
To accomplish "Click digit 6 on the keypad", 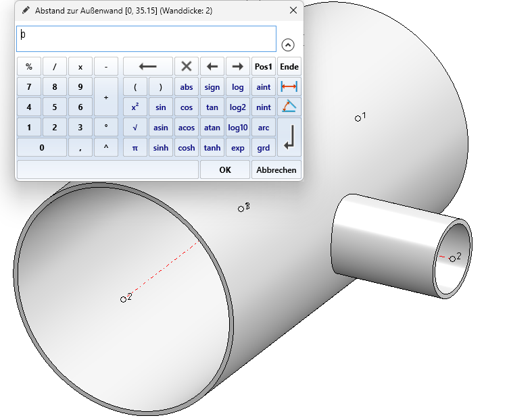I will pyautogui.click(x=80, y=107).
